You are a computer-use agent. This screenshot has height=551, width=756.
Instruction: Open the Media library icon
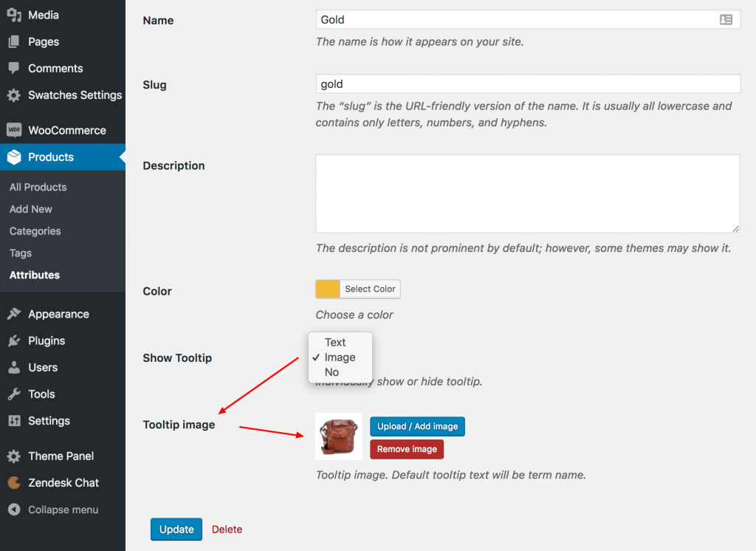click(15, 14)
